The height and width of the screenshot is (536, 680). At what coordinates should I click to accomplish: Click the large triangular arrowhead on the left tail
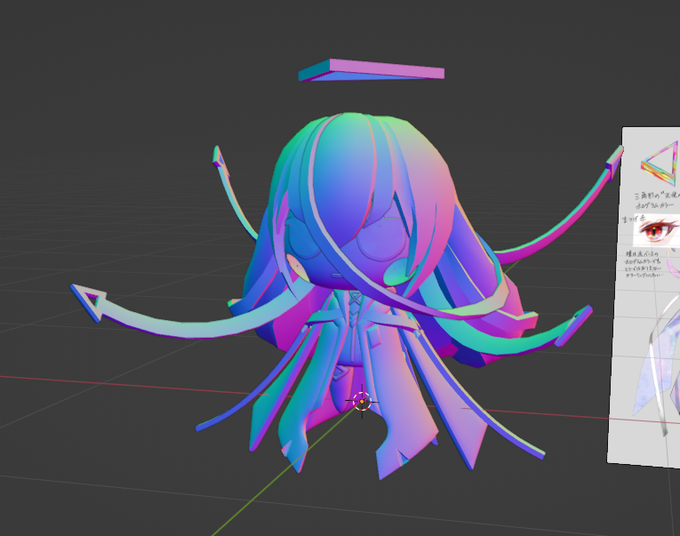[90, 301]
